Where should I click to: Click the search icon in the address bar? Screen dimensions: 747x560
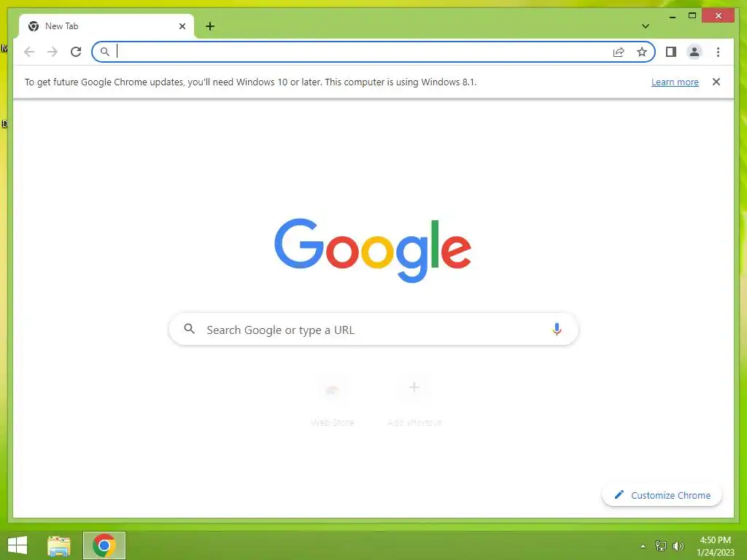[x=105, y=52]
